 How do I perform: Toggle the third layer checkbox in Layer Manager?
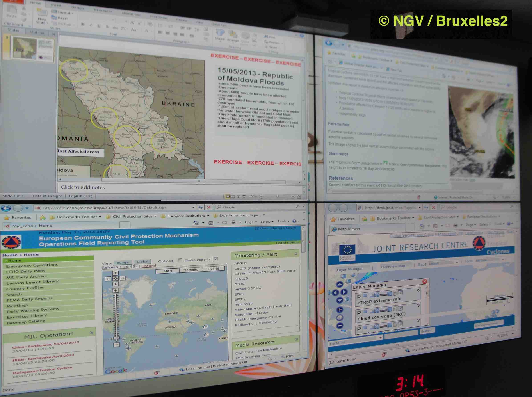(x=359, y=329)
